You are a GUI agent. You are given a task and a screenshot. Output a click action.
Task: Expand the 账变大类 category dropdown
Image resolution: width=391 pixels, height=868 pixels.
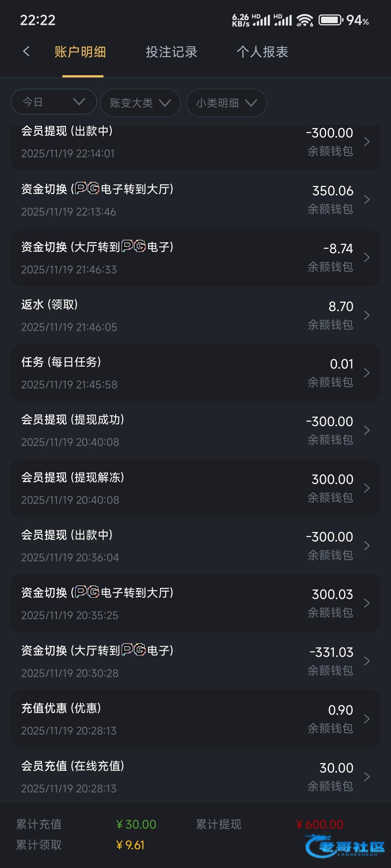click(x=140, y=103)
